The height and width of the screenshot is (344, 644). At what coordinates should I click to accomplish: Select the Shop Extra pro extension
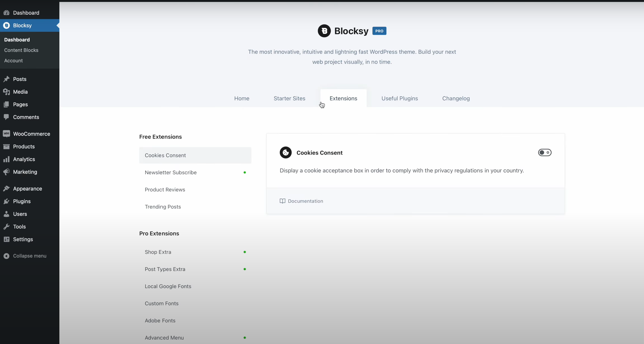pos(158,252)
